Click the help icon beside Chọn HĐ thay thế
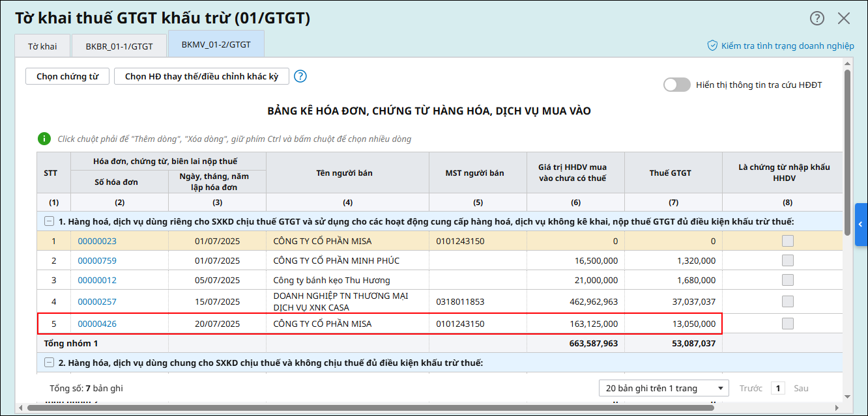The height and width of the screenshot is (416, 868). (300, 76)
